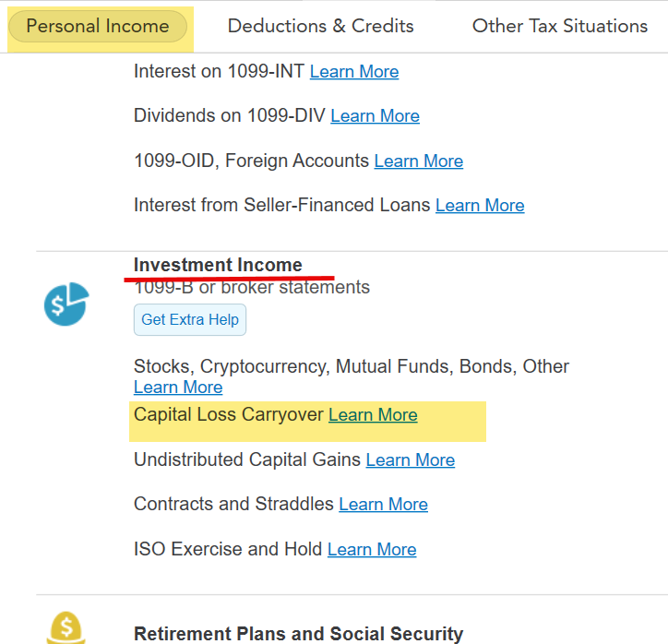Image resolution: width=668 pixels, height=644 pixels.
Task: Select the Investment Income section heading
Action: [218, 265]
